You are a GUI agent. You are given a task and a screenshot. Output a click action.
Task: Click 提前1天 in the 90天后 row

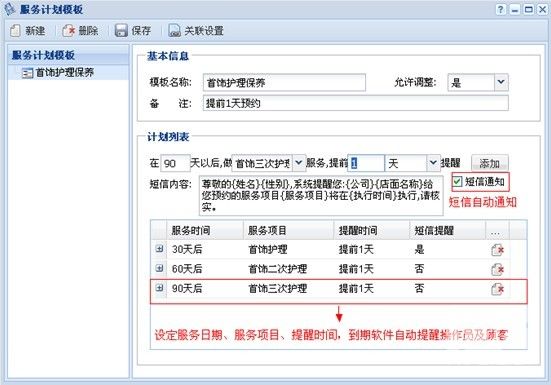[356, 289]
